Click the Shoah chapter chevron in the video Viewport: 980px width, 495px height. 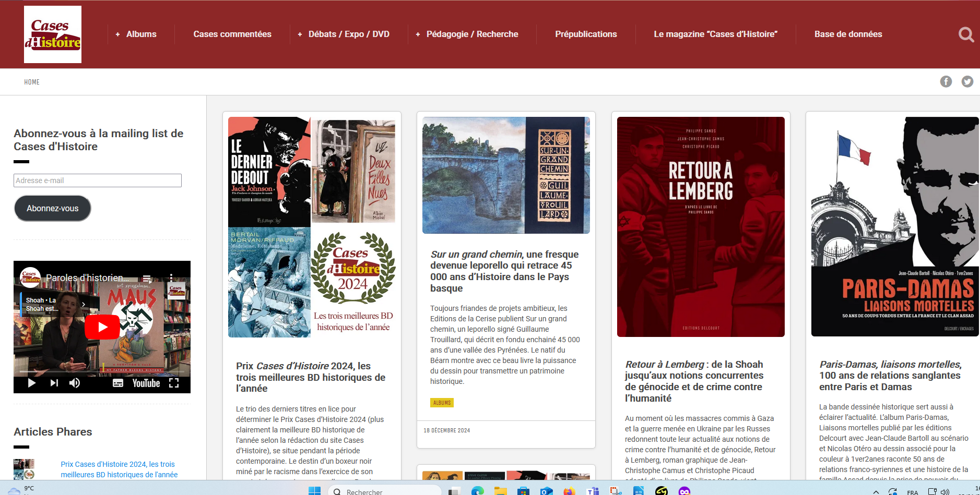pyautogui.click(x=83, y=304)
